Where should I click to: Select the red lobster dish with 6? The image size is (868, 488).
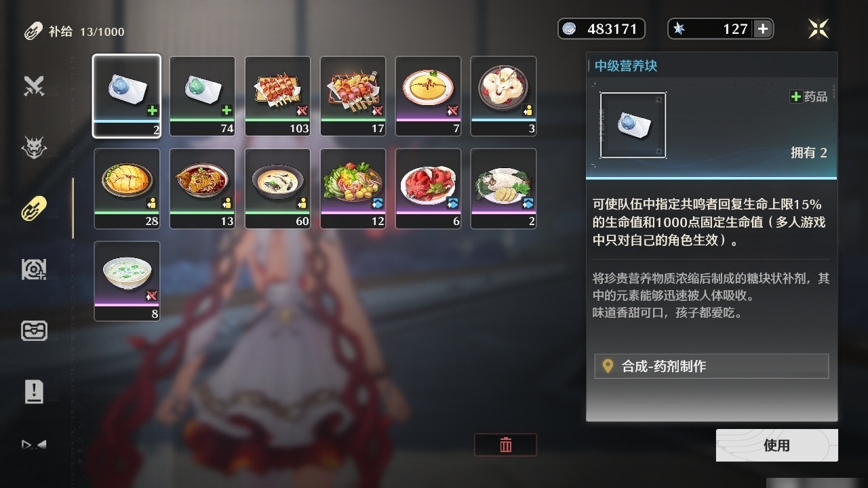(x=428, y=188)
